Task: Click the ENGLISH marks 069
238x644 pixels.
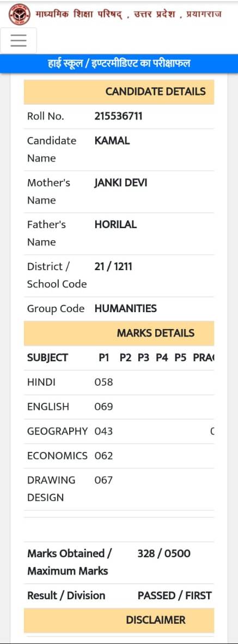Action: (x=103, y=407)
